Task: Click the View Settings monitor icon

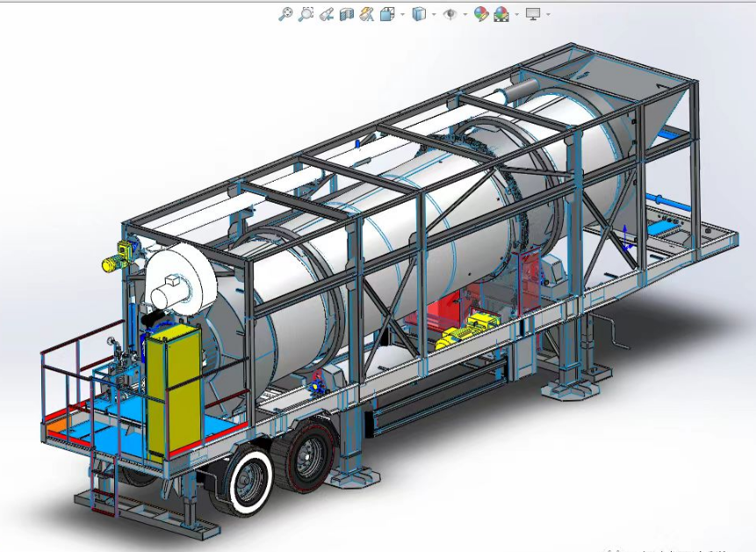Action: (x=533, y=14)
